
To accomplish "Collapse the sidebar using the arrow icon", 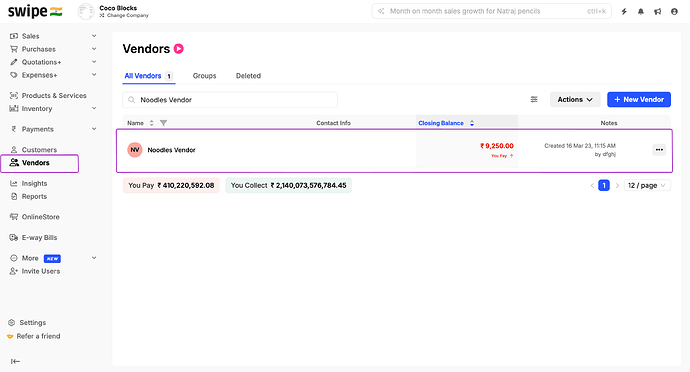I will point(15,361).
